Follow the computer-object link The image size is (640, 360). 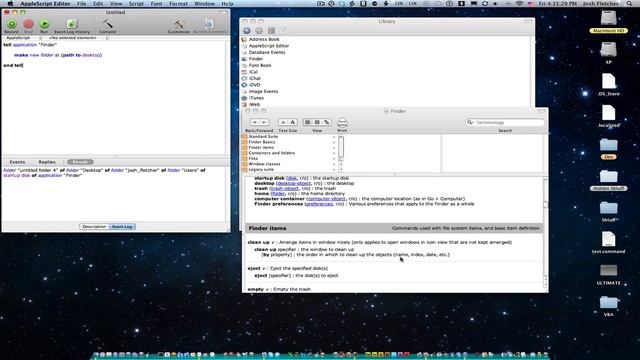pos(326,199)
